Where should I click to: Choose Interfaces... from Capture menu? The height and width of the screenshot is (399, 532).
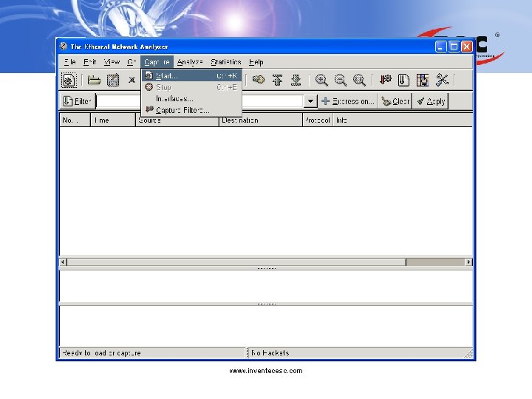pos(191,99)
